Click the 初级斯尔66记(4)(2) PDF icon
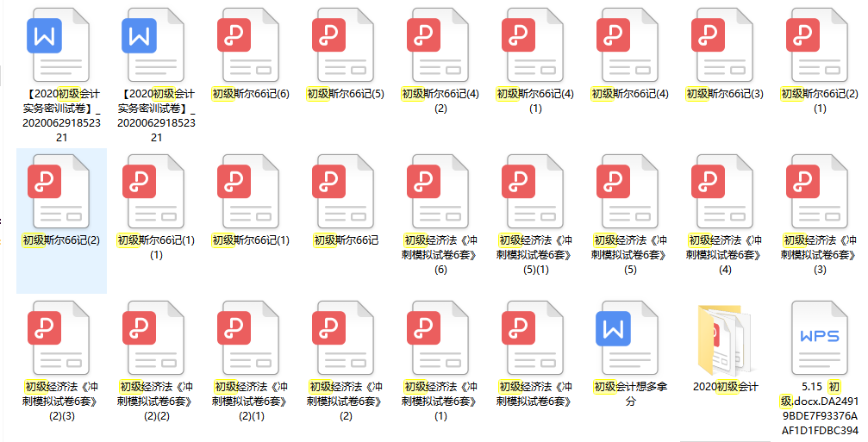The width and height of the screenshot is (868, 442). tap(437, 45)
